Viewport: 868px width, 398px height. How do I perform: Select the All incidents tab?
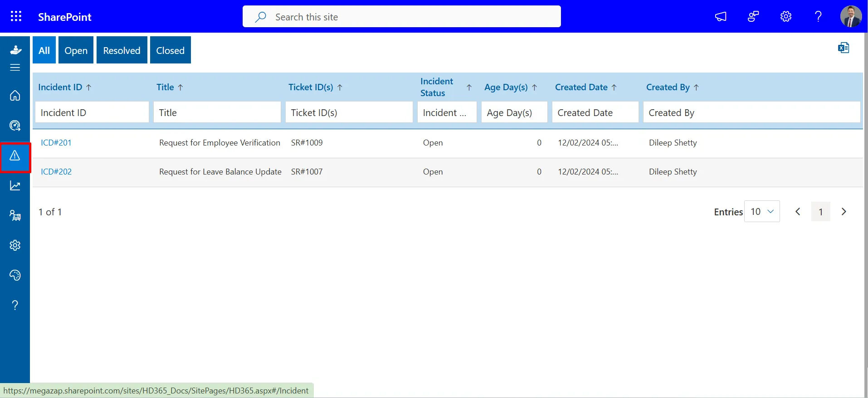[x=44, y=50]
